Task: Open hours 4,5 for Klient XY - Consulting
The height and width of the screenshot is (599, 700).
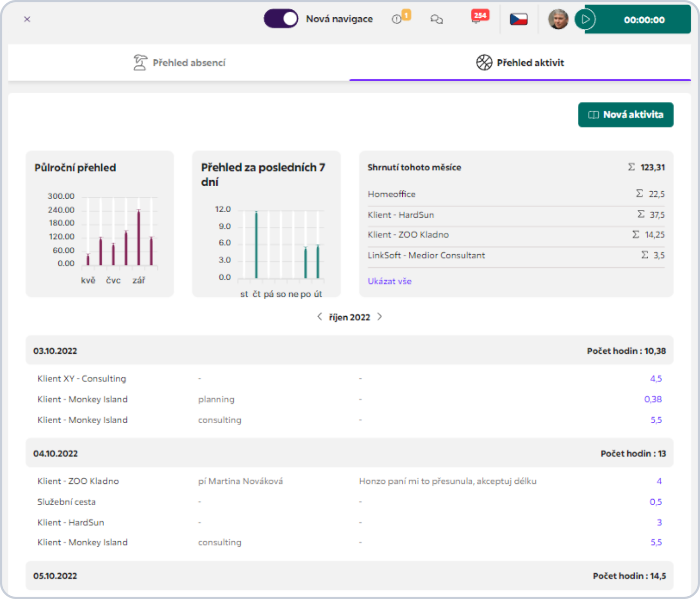Action: 656,378
